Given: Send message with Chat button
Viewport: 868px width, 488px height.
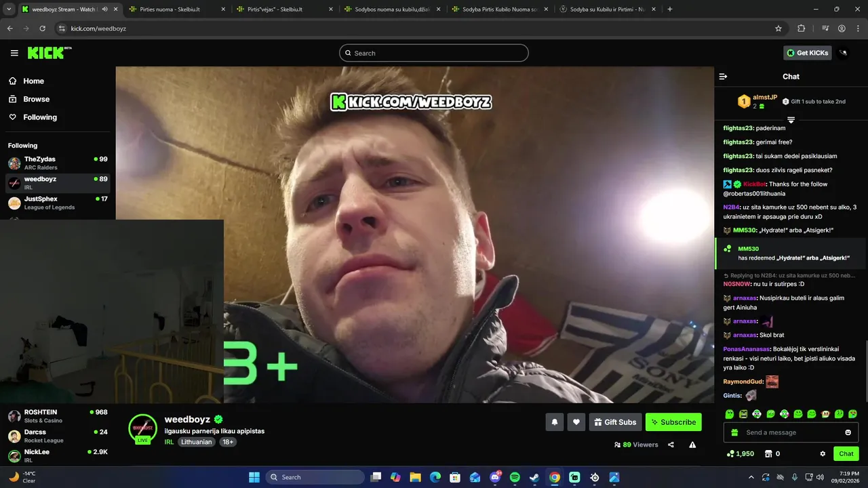Looking at the screenshot, I should [x=846, y=453].
